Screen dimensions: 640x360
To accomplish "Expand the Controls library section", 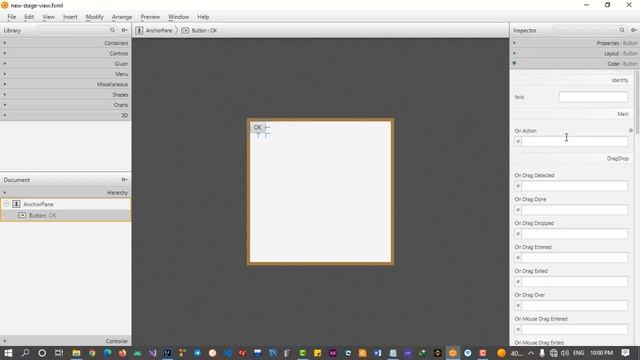I will point(66,53).
